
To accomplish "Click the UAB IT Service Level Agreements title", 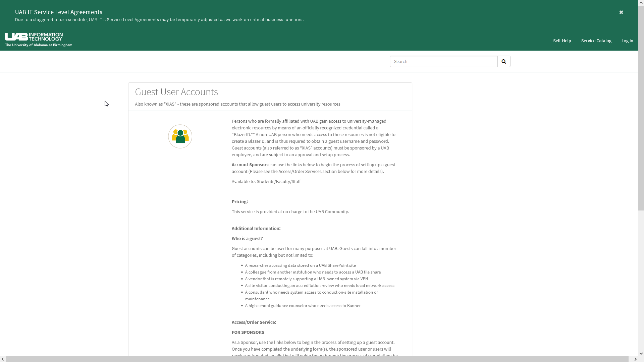I will pyautogui.click(x=59, y=12).
